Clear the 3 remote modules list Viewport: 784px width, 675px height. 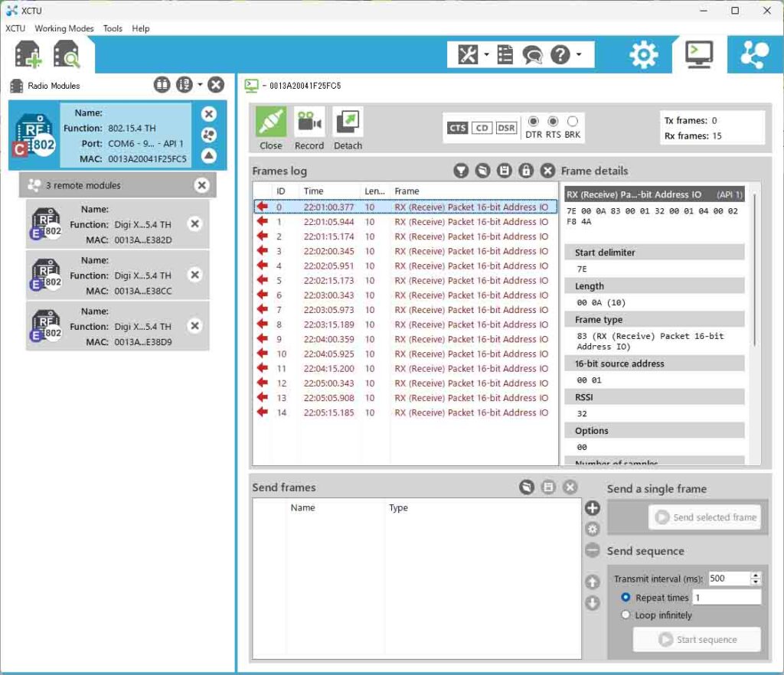[202, 185]
